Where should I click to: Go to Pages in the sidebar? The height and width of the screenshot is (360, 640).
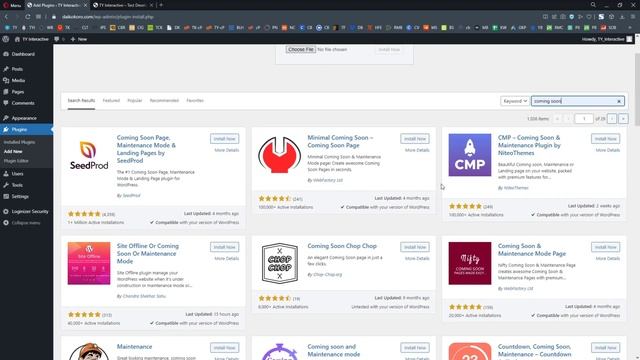tap(18, 92)
